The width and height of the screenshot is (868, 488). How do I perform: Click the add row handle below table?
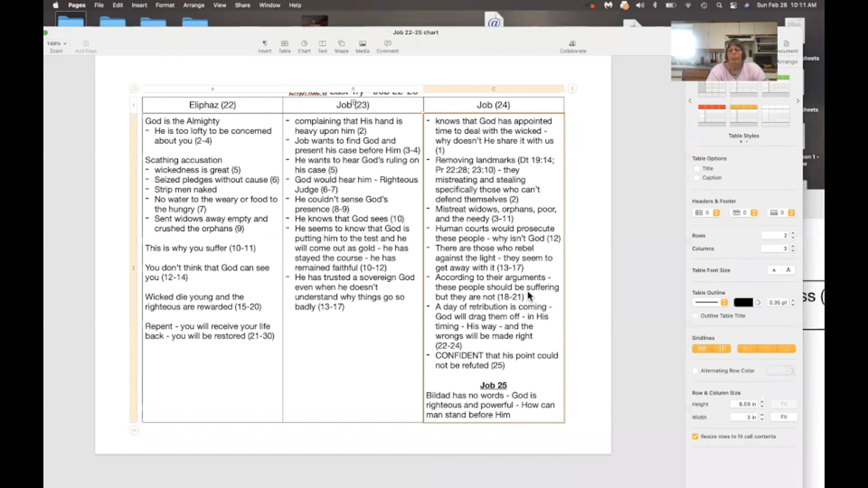(134, 431)
